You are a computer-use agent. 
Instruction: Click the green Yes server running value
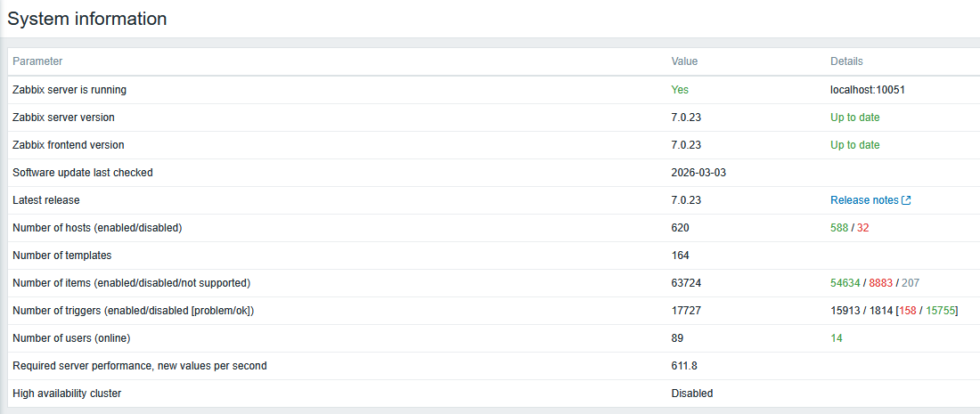point(680,90)
